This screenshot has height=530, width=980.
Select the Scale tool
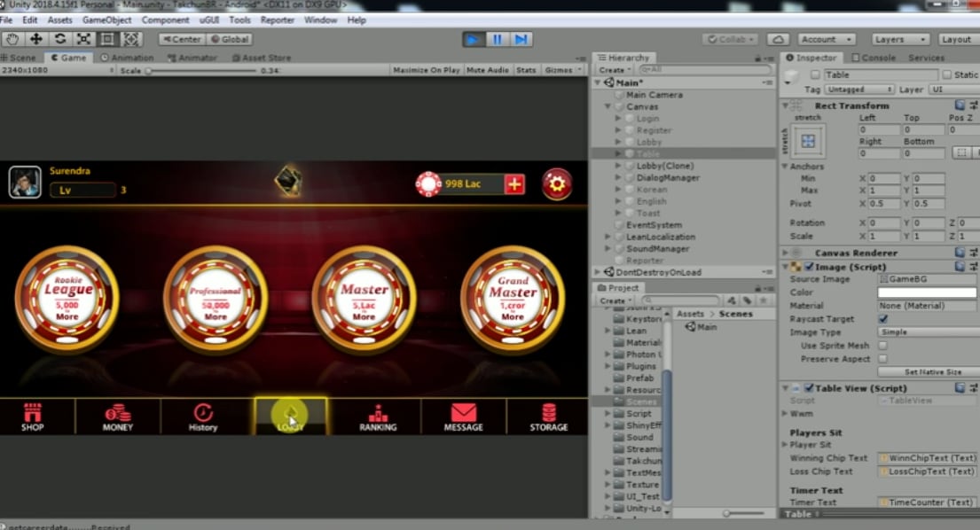coord(83,39)
